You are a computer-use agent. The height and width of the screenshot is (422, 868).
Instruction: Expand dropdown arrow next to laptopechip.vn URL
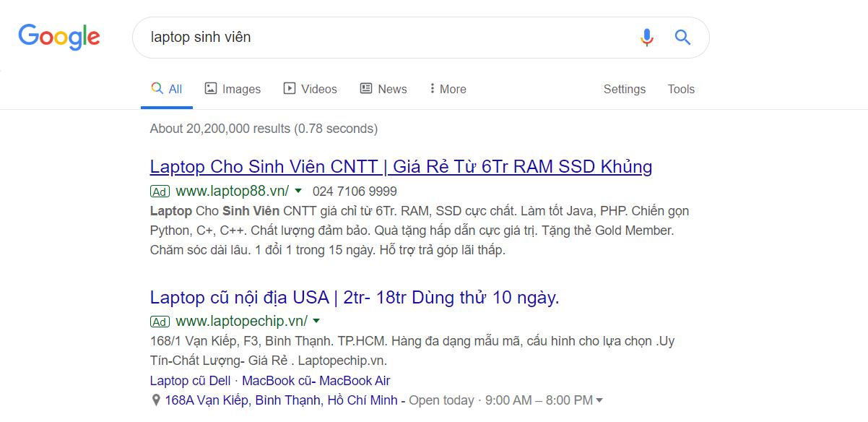tap(316, 322)
